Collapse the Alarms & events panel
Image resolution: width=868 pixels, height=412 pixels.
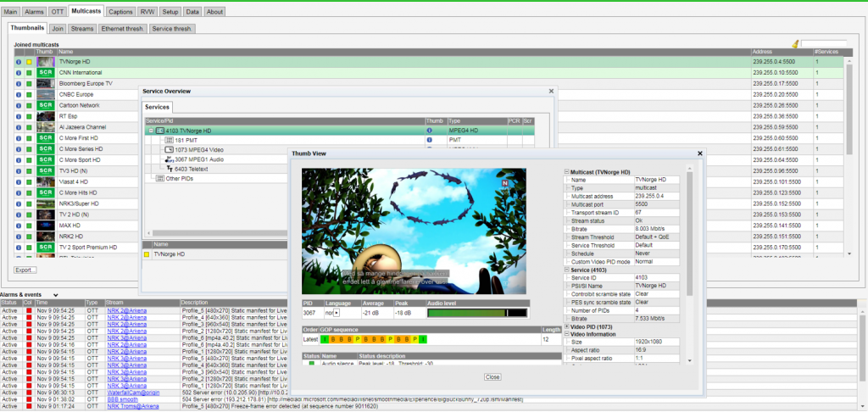click(55, 294)
